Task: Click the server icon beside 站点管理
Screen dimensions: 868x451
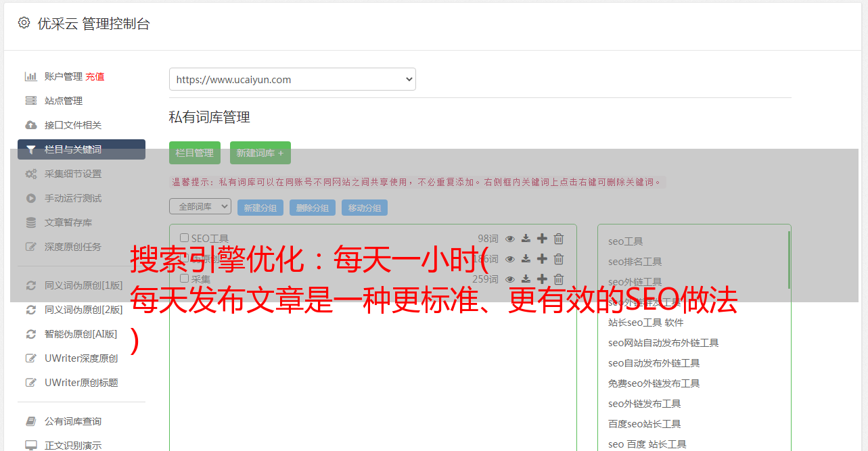Action: [x=30, y=101]
